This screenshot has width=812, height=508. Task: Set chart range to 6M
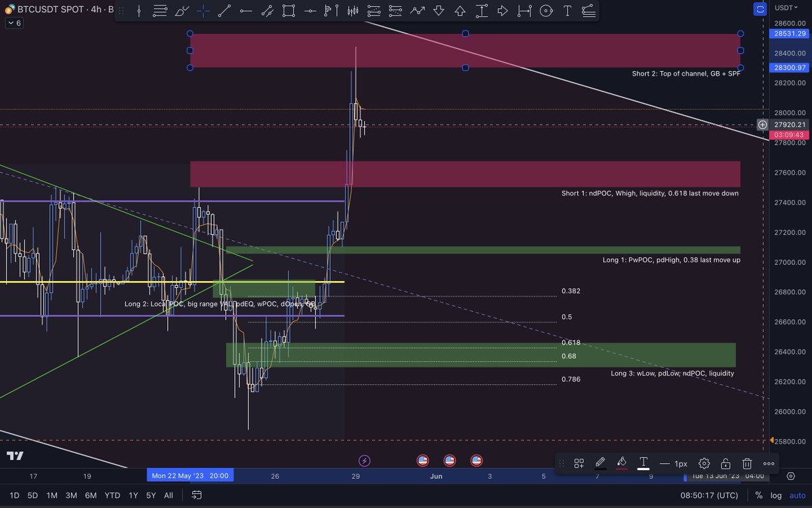pos(91,495)
